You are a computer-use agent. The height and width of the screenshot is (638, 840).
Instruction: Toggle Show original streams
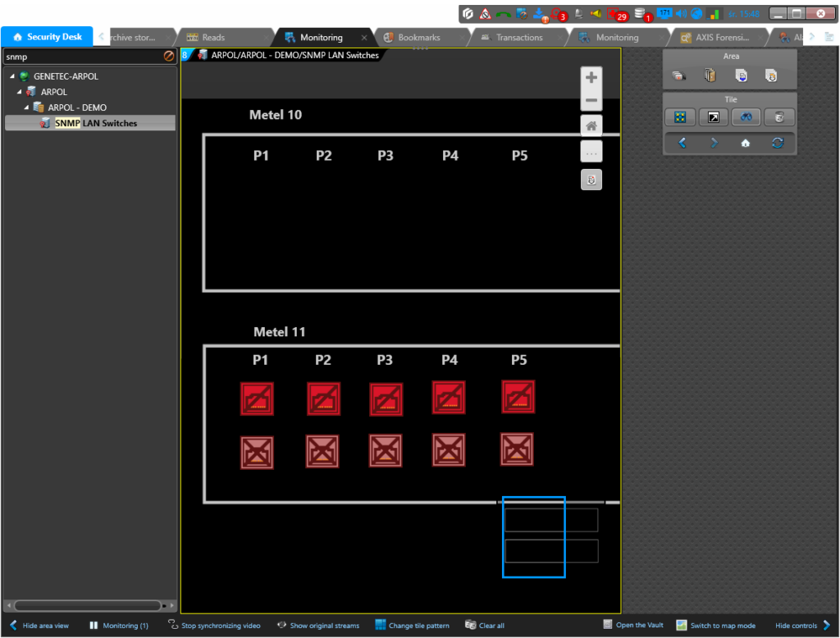317,626
